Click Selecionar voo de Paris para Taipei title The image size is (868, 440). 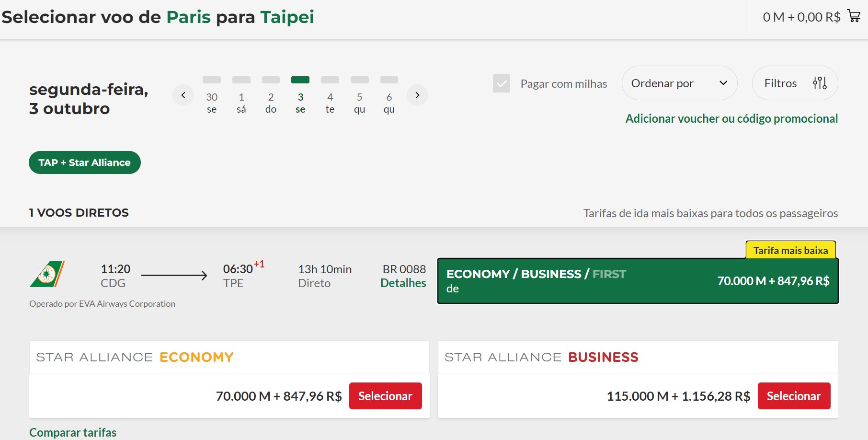tap(158, 17)
